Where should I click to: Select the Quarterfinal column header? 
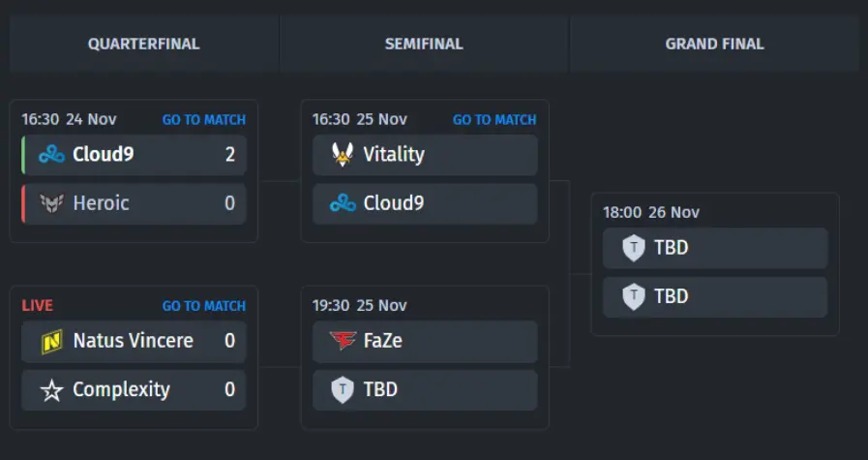pyautogui.click(x=144, y=44)
